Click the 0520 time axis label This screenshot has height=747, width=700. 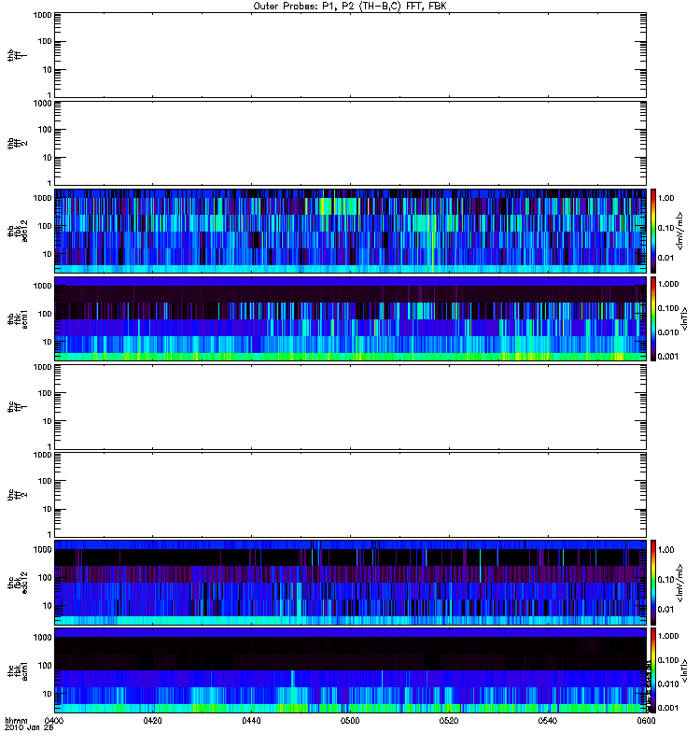449,720
